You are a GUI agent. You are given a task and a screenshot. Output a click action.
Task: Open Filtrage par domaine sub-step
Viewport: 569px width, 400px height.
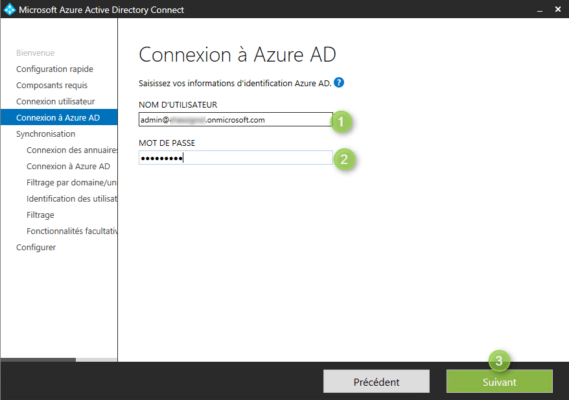pyautogui.click(x=71, y=183)
